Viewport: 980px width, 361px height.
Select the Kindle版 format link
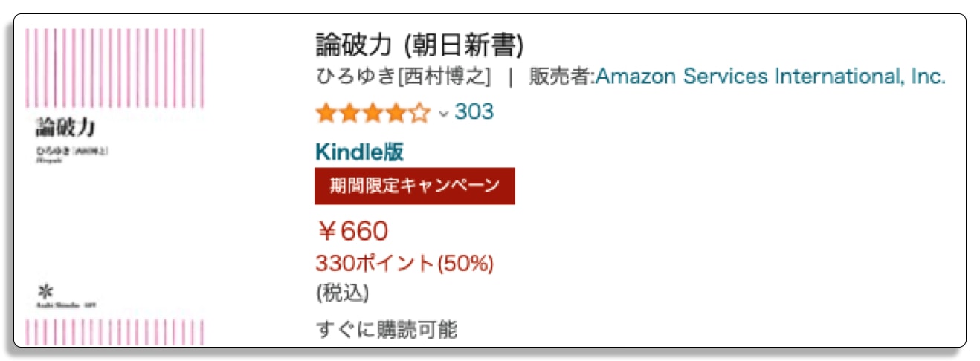359,152
